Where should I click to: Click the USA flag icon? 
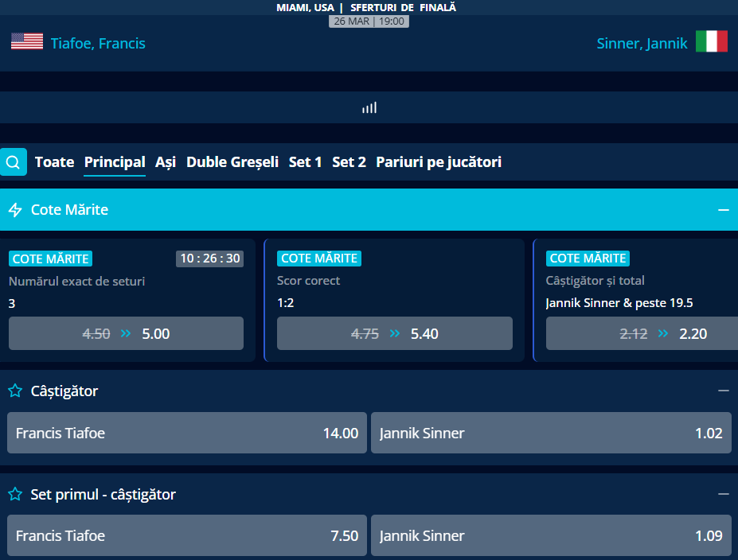point(27,42)
